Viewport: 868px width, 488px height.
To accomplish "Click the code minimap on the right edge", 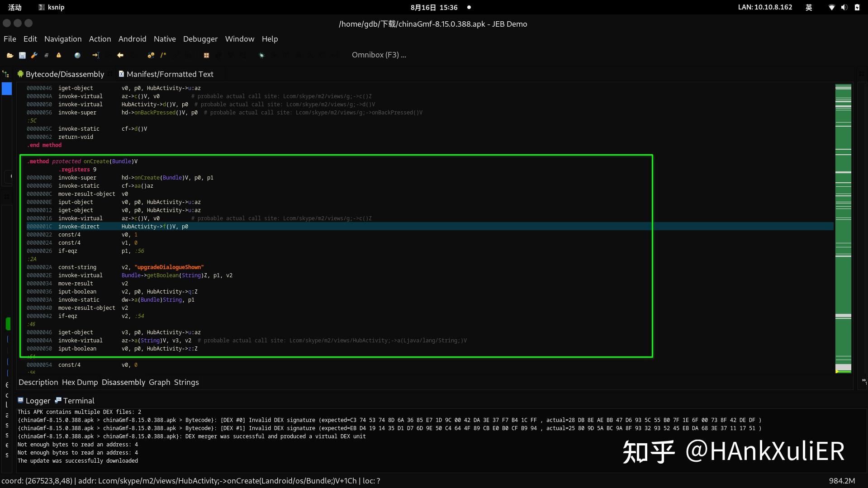I will [x=843, y=226].
